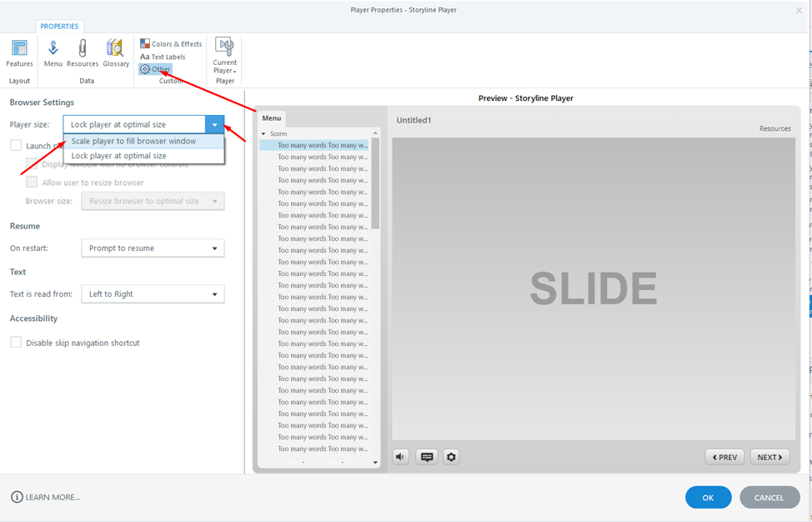812x522 pixels.
Task: Open Colors & Effects settings
Action: (171, 44)
